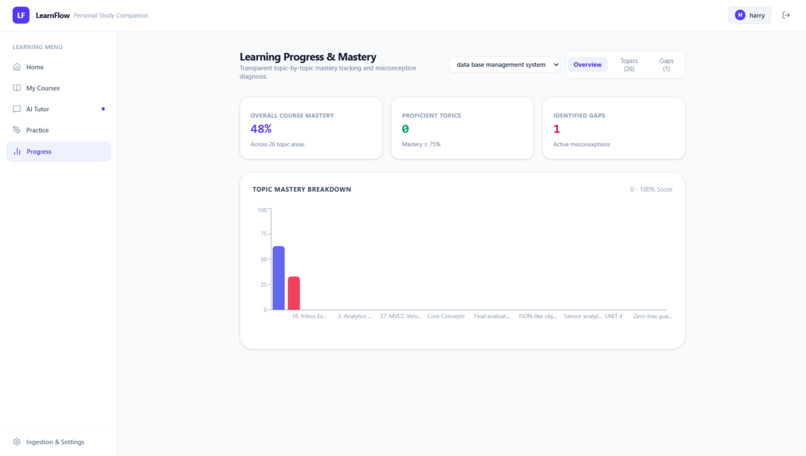Open the Home menu item
The height and width of the screenshot is (456, 806).
coord(59,67)
